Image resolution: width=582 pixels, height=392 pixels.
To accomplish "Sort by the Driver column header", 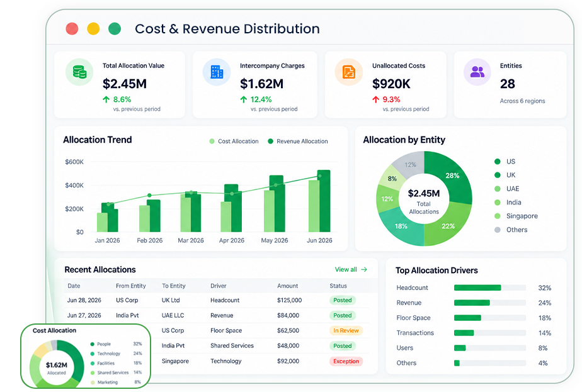I will [218, 286].
